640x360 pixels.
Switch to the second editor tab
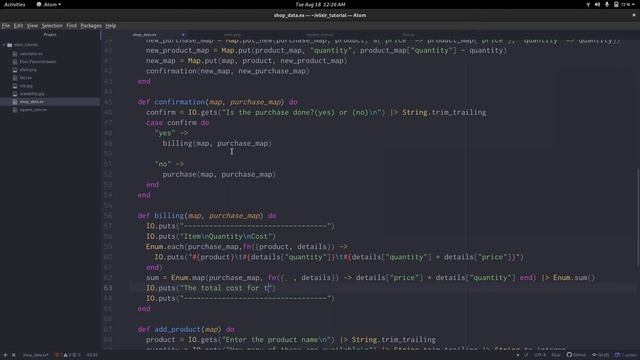coord(232,35)
